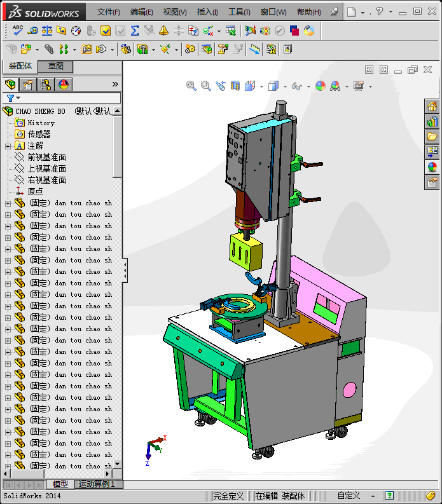The width and height of the screenshot is (442, 504).
Task: Open the Hide/Show Items glasses dropdown
Action: coord(308,86)
